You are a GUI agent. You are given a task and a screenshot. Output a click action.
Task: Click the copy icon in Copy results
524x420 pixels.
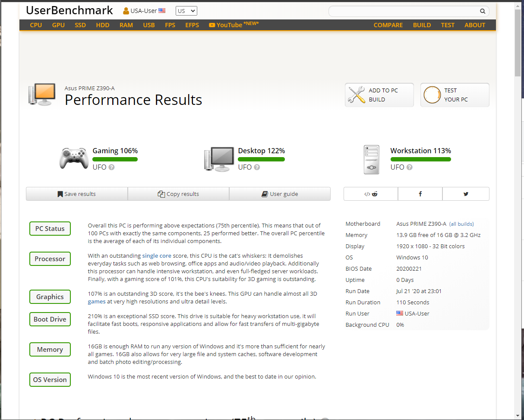pos(161,194)
